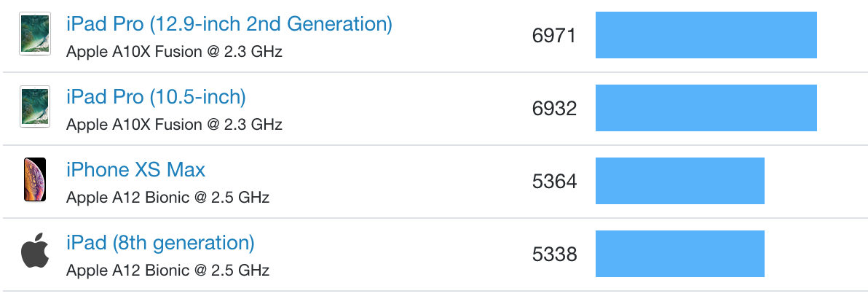Click the blue score bar for iPhone XS Max
The height and width of the screenshot is (299, 868).
680,181
